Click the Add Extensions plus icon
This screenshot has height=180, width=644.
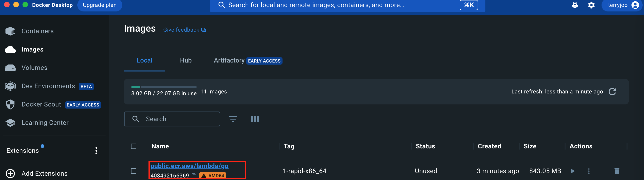(x=10, y=174)
